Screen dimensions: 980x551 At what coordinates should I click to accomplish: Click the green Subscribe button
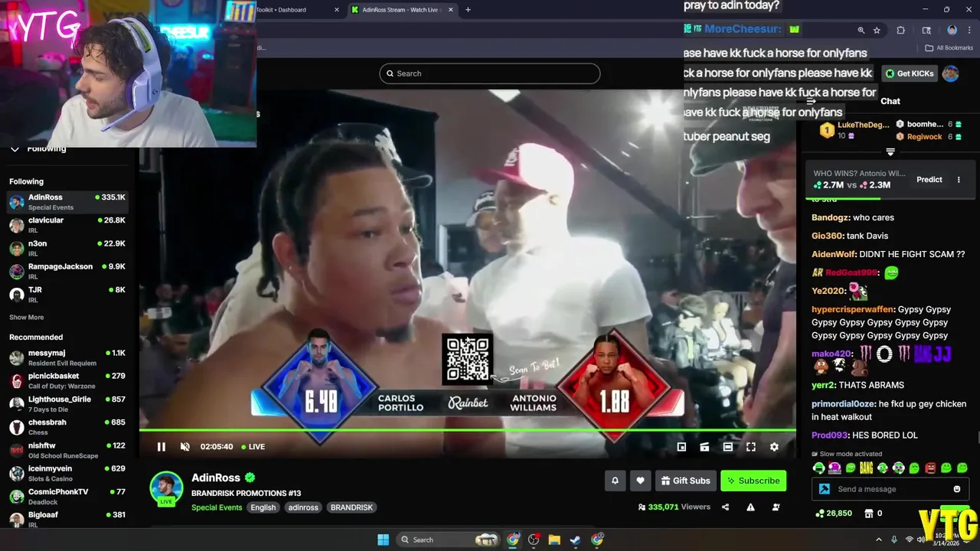pos(753,481)
